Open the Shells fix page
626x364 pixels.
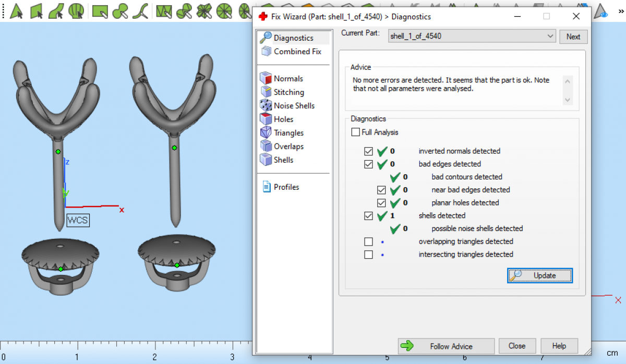point(283,160)
